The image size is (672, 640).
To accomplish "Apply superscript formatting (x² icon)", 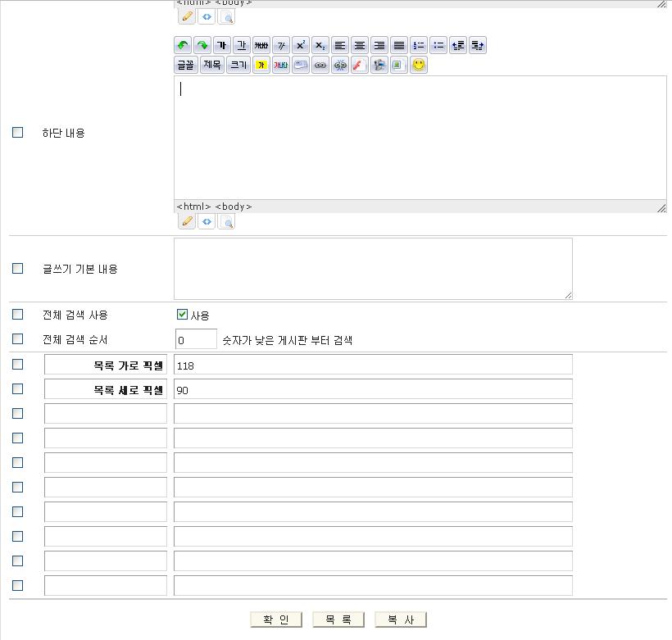I will click(301, 45).
